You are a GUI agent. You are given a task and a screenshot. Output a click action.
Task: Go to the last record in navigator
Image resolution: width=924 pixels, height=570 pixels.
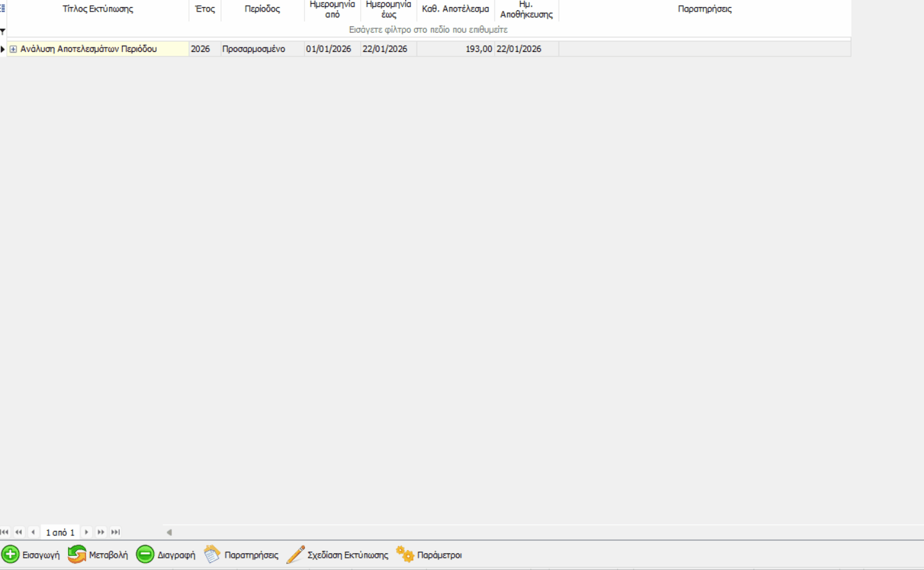click(116, 532)
